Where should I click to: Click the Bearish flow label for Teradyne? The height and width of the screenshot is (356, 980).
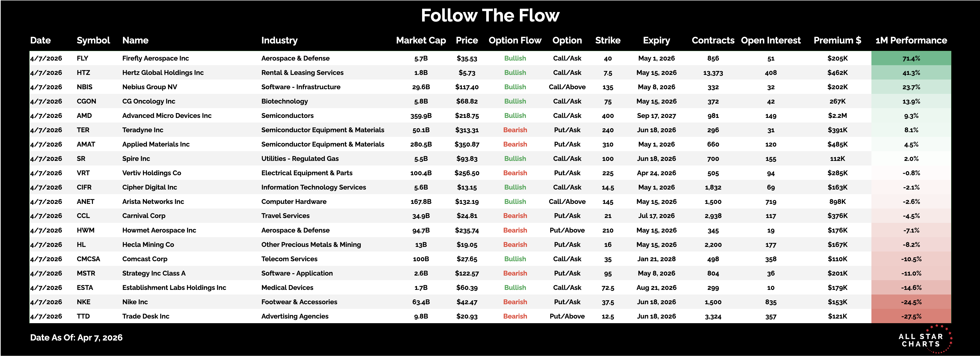tap(515, 130)
